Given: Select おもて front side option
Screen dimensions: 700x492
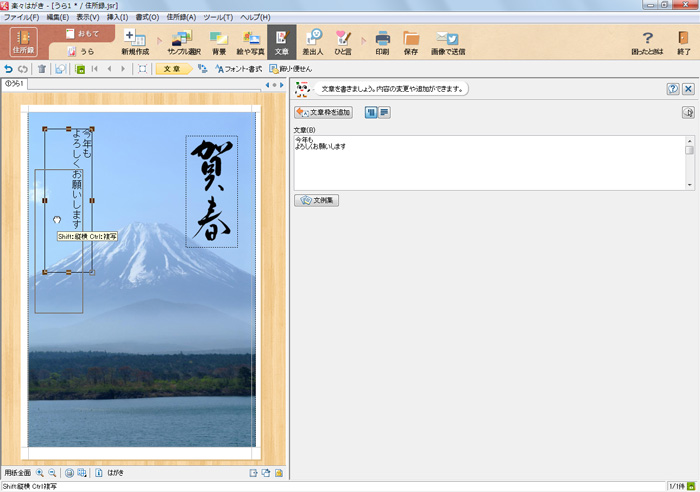Looking at the screenshot, I should pyautogui.click(x=82, y=33).
